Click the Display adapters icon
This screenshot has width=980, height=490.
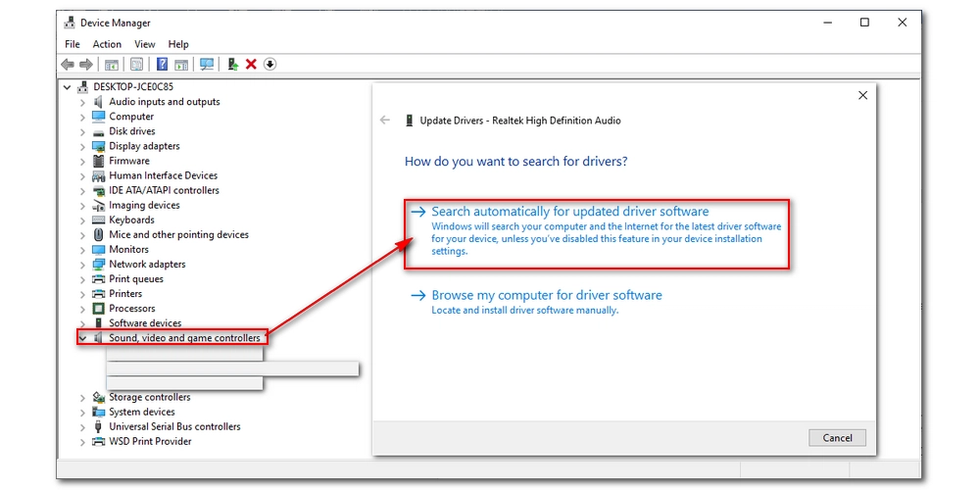click(98, 146)
